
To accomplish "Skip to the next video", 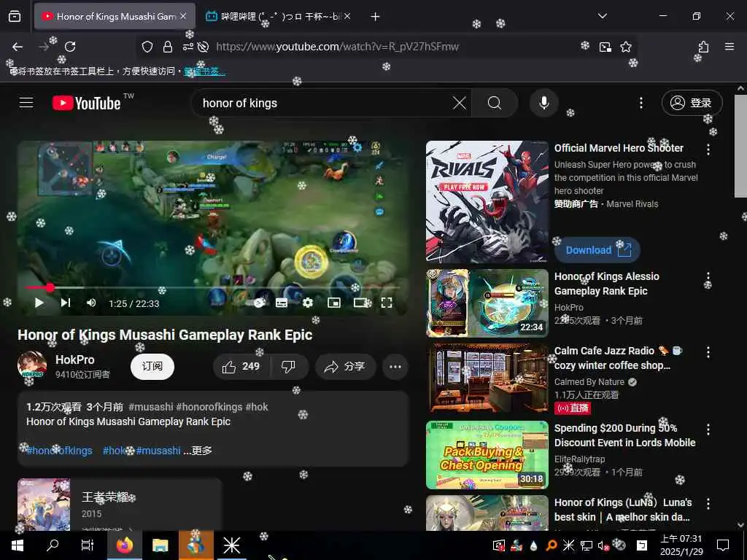I will [x=66, y=303].
